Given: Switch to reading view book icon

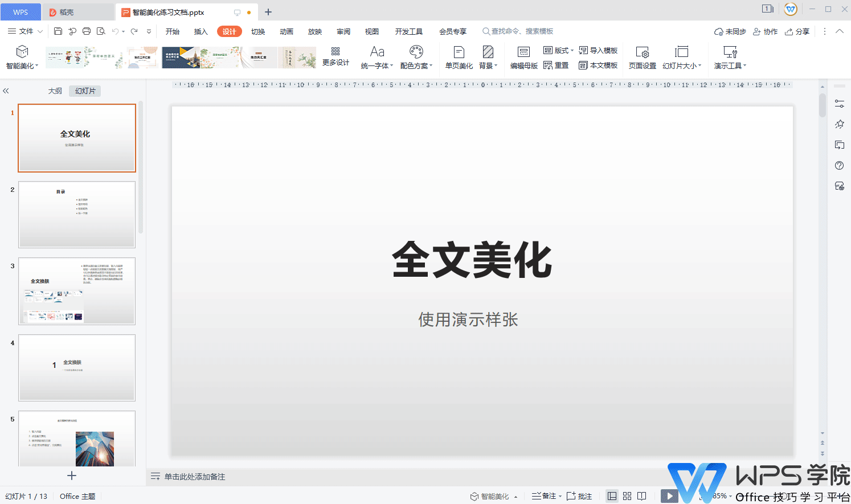Looking at the screenshot, I should 642,496.
